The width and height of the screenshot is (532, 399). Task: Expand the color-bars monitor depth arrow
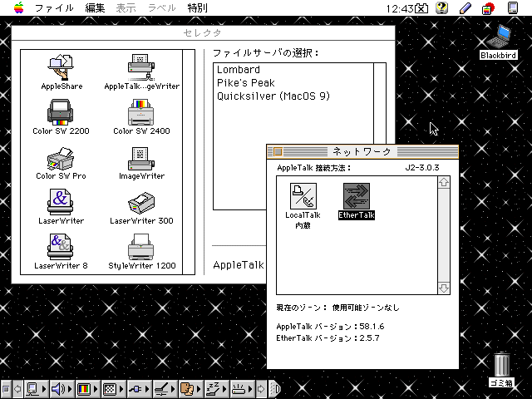(96, 389)
